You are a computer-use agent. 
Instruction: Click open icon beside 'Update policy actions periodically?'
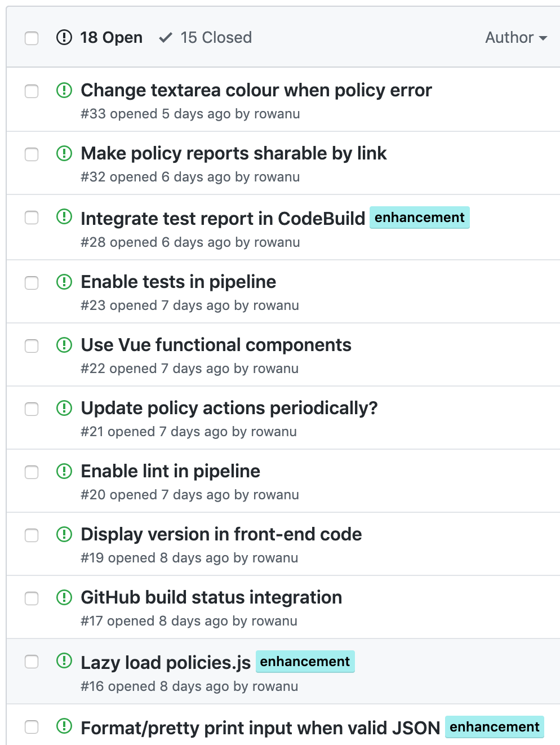(64, 408)
